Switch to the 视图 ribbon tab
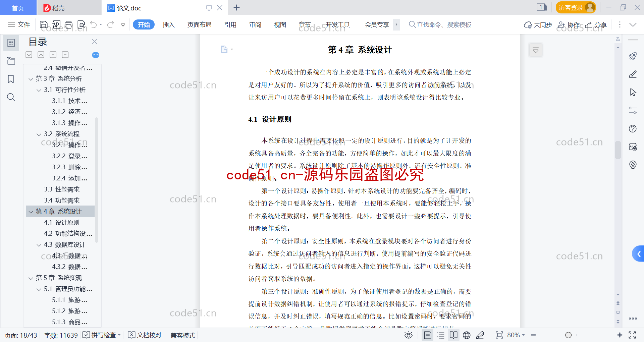644x342 pixels. tap(280, 24)
